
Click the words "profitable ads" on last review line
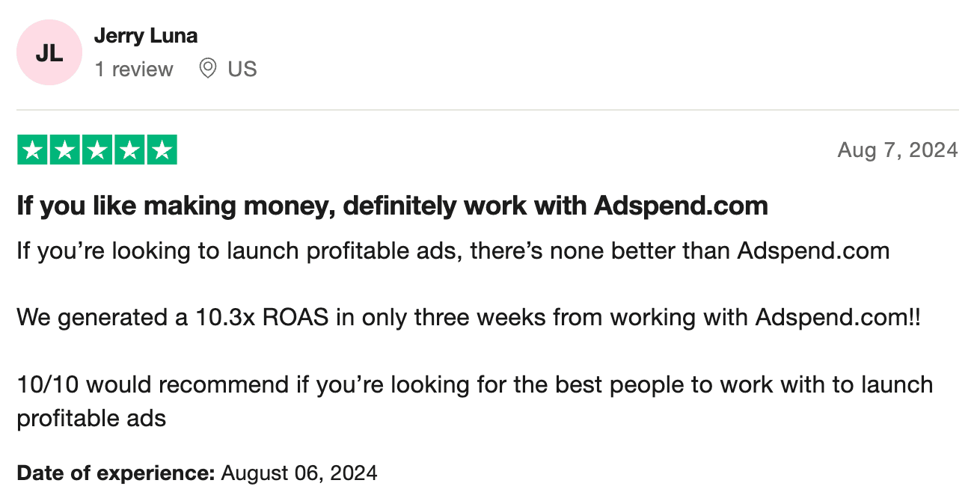pos(91,418)
